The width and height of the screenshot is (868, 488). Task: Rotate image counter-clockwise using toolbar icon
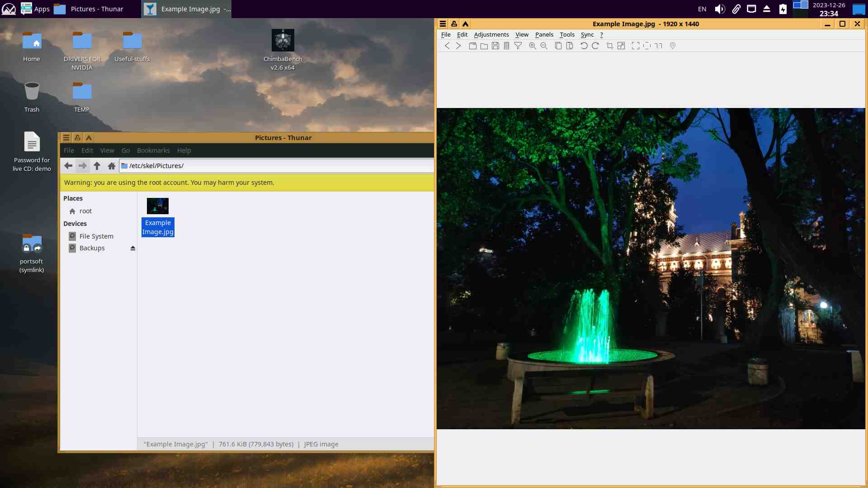pyautogui.click(x=584, y=46)
